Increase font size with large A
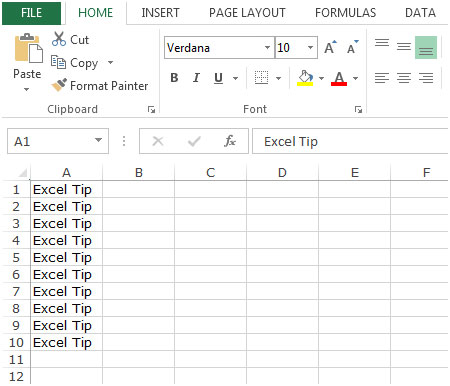Image resolution: width=450 pixels, height=386 pixels. click(x=330, y=48)
